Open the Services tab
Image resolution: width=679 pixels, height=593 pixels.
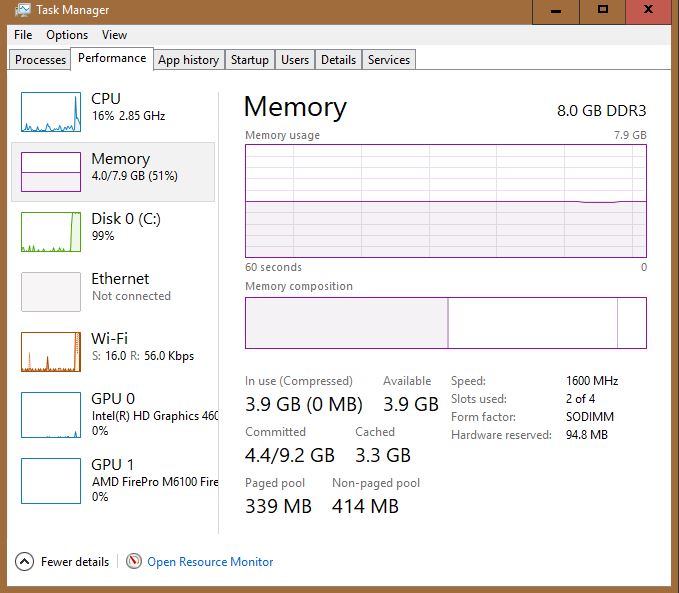point(389,60)
